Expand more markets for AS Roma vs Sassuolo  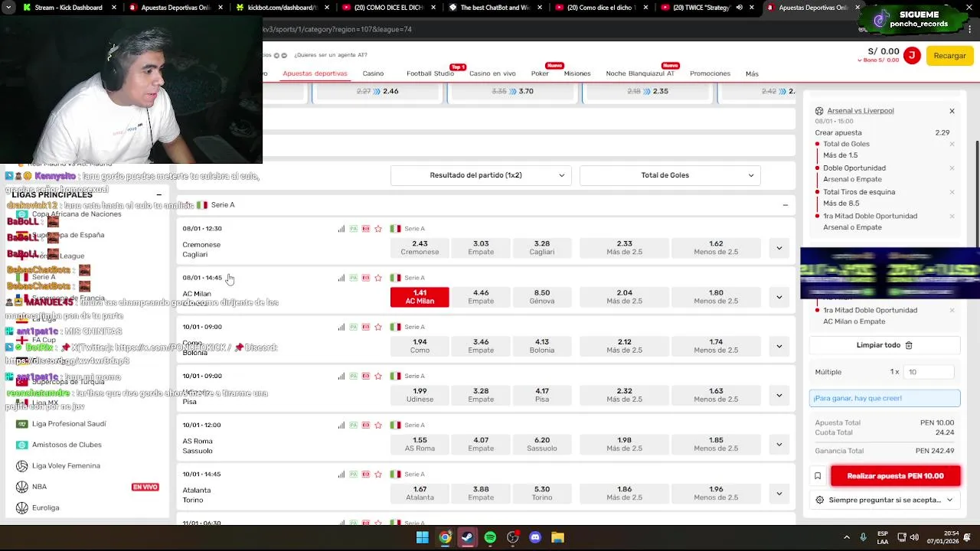click(x=779, y=444)
